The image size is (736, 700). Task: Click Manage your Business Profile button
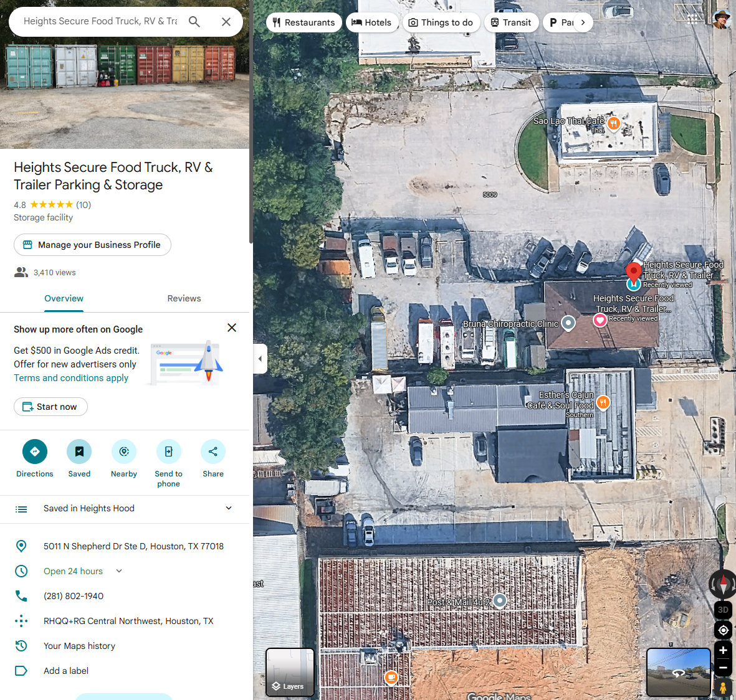[x=92, y=245]
